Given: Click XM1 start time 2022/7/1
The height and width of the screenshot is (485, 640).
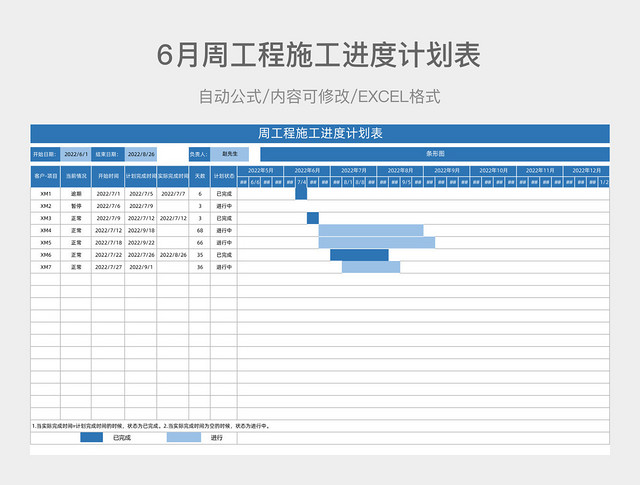Looking at the screenshot, I should (x=108, y=194).
